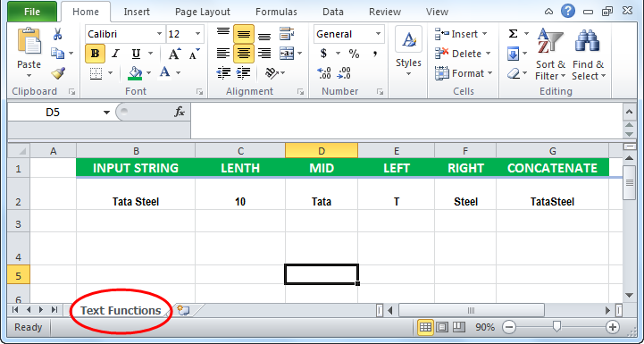Click the Fill down icon
The height and width of the screenshot is (344, 644).
click(x=513, y=54)
